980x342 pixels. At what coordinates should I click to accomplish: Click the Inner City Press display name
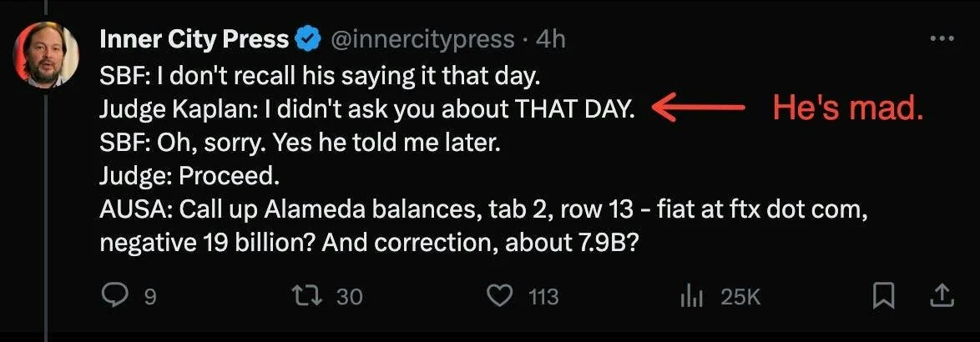194,39
